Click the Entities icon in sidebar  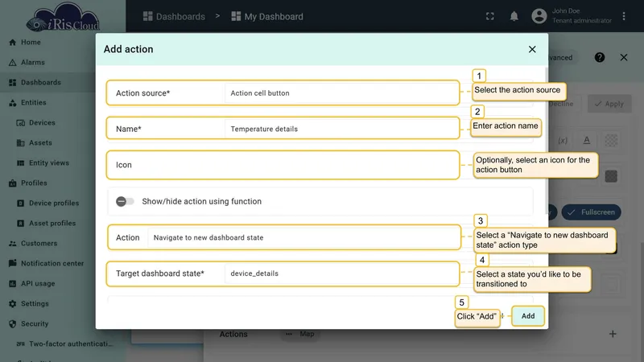[x=12, y=103]
